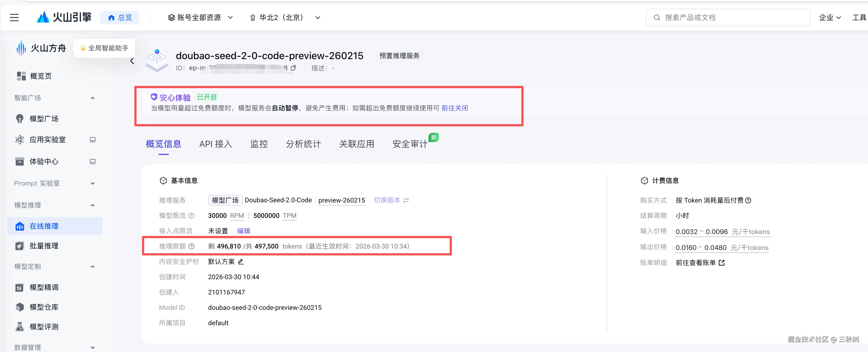Open the hamburger menu icon
Screen dimensions: 868x352
tap(14, 18)
